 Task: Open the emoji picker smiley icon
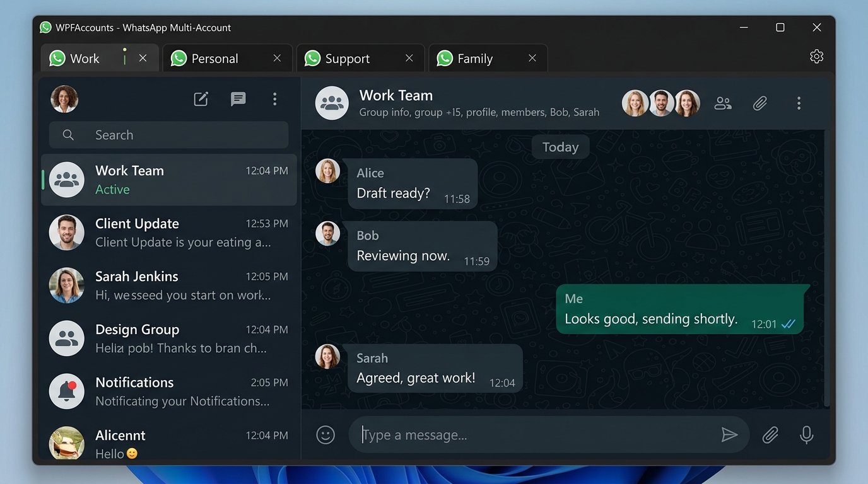pos(325,435)
